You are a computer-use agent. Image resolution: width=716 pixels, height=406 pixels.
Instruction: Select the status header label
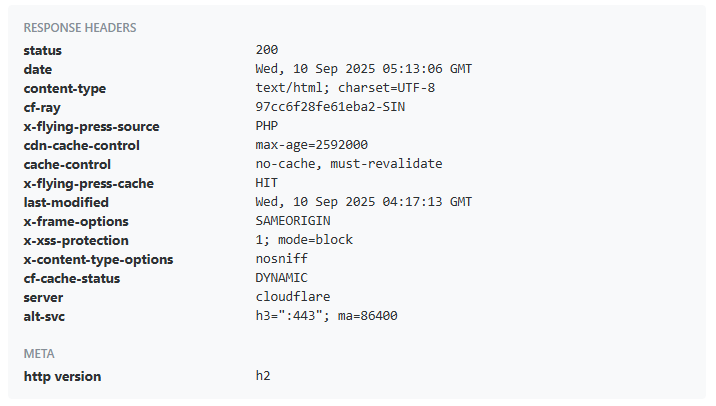(x=42, y=50)
